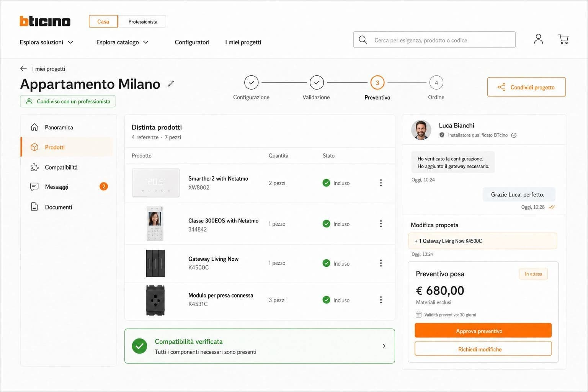Click the search magnifier icon
This screenshot has height=392, width=588.
363,40
